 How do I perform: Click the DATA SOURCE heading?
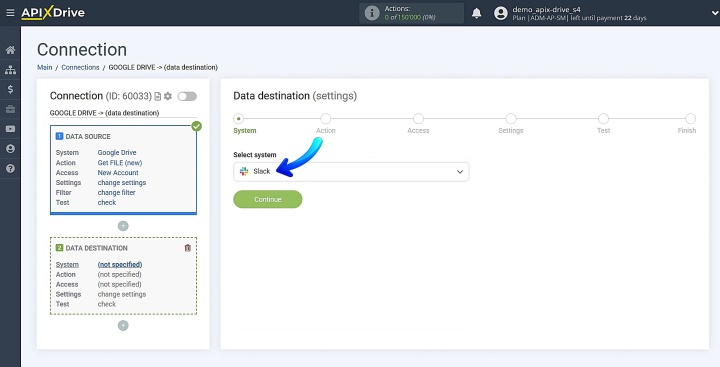pos(88,136)
